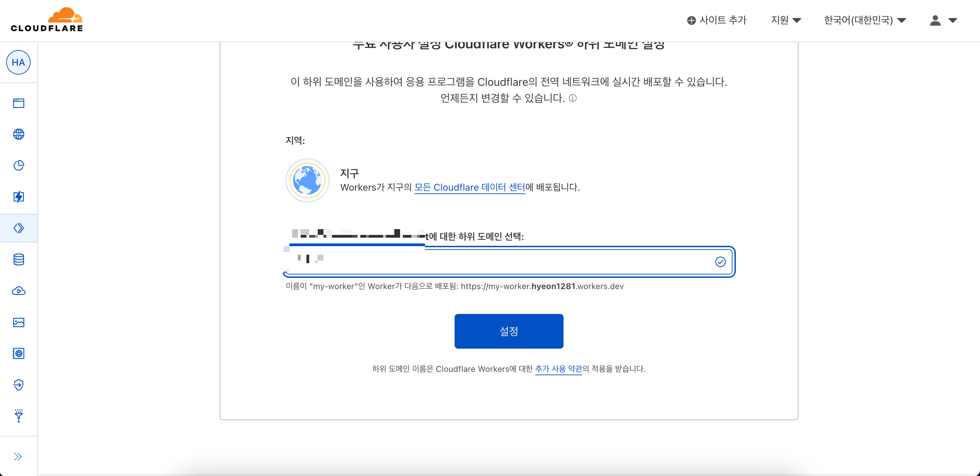Open the lightning bolt sidebar icon
980x476 pixels.
(x=19, y=197)
